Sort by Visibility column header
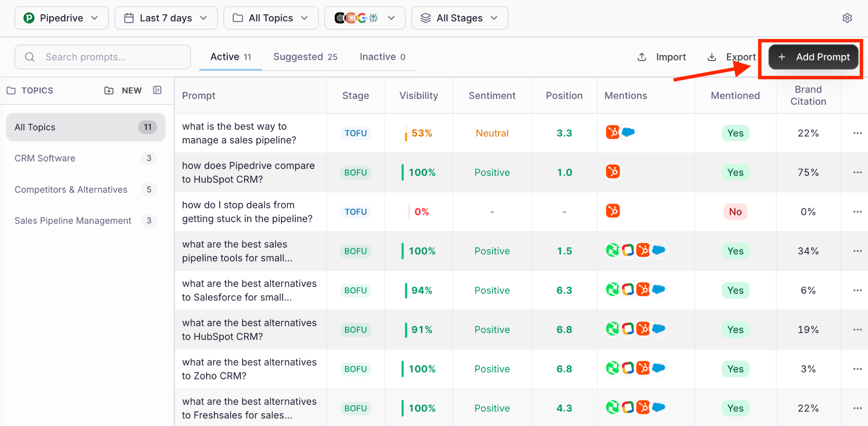 pyautogui.click(x=418, y=95)
